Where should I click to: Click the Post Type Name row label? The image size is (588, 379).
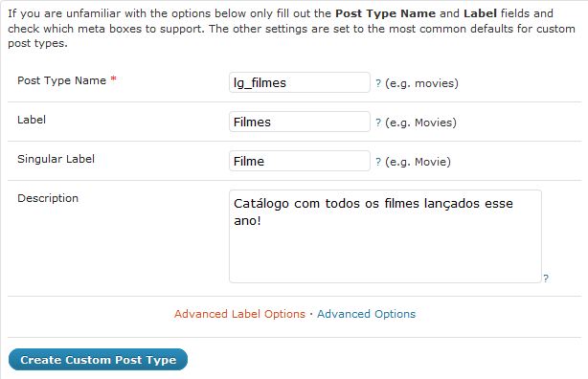tap(62, 80)
